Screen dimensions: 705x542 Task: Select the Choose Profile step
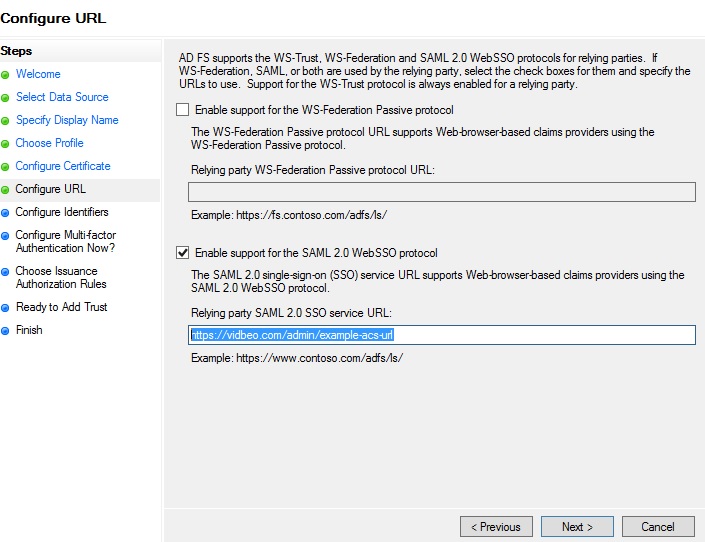pos(49,143)
